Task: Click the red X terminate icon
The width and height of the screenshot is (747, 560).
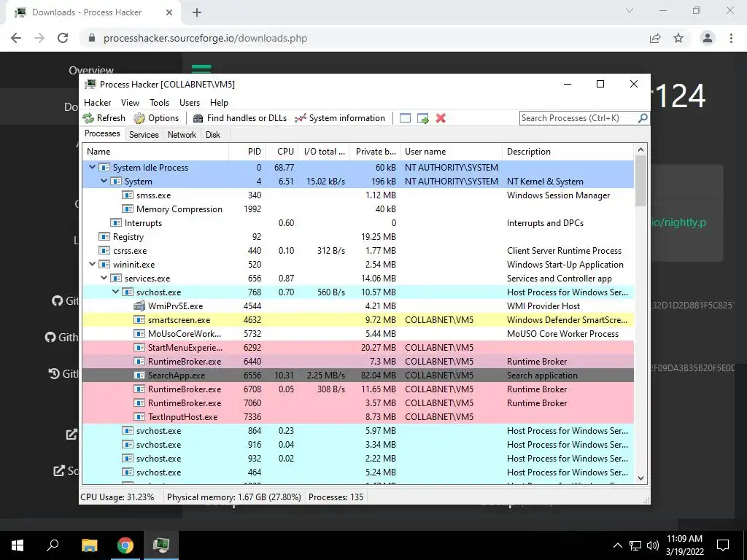Action: click(441, 118)
